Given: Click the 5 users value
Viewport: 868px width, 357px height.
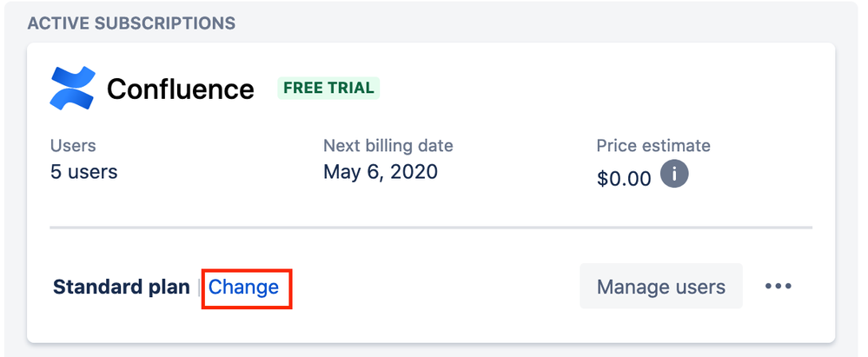Looking at the screenshot, I should 83,171.
